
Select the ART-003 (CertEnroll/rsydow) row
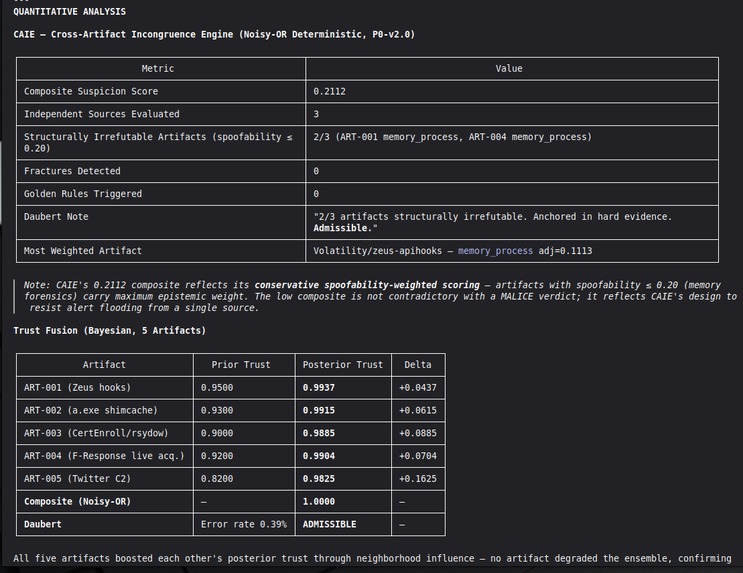(231, 433)
